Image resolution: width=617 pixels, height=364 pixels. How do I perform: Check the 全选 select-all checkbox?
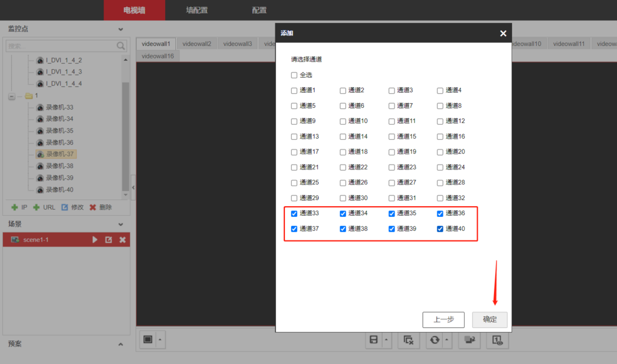coord(294,75)
